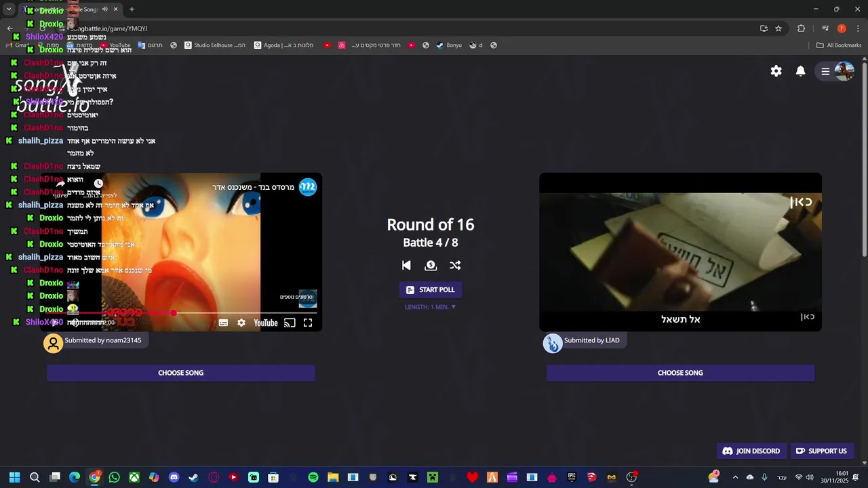Viewport: 868px width, 488px height.
Task: Play the right video אל תשאל
Action: click(680, 252)
